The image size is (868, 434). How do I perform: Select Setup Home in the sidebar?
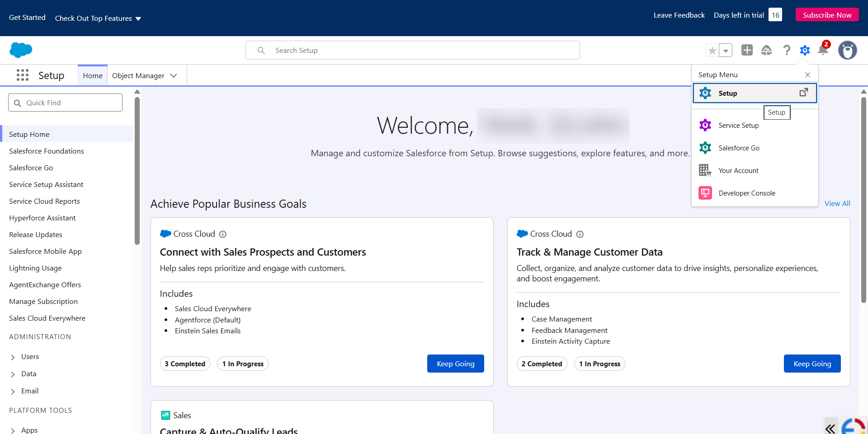67,134
